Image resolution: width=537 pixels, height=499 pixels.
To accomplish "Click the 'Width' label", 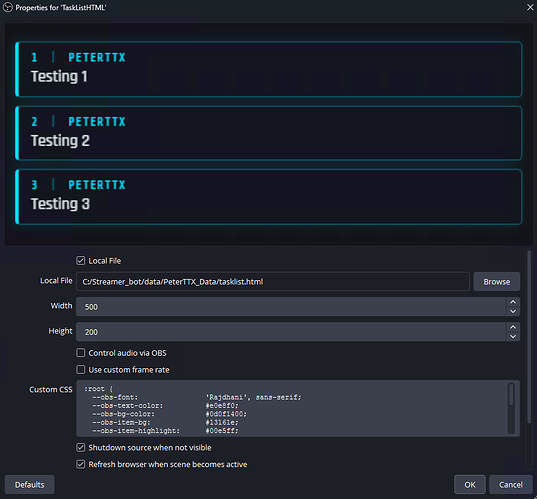I will (x=61, y=305).
